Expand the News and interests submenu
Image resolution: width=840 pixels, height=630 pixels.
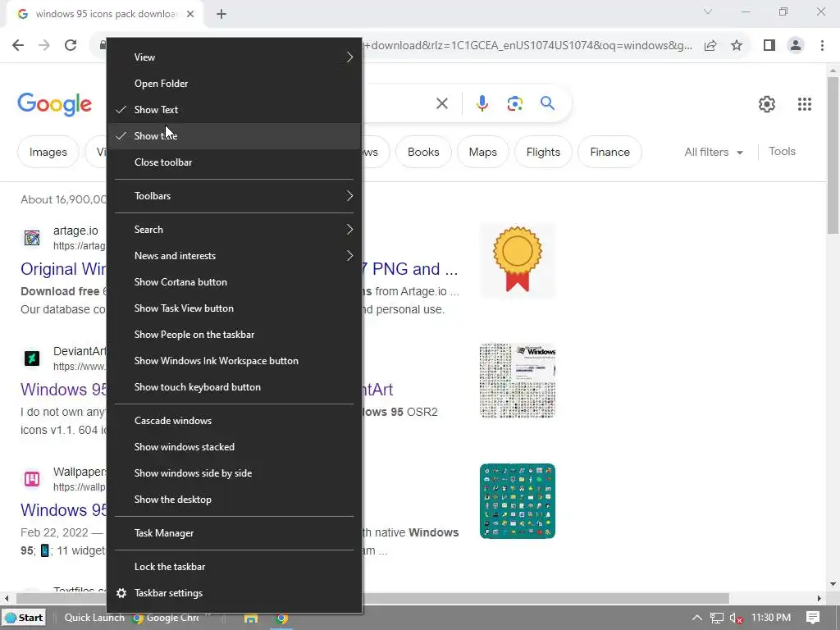[234, 256]
